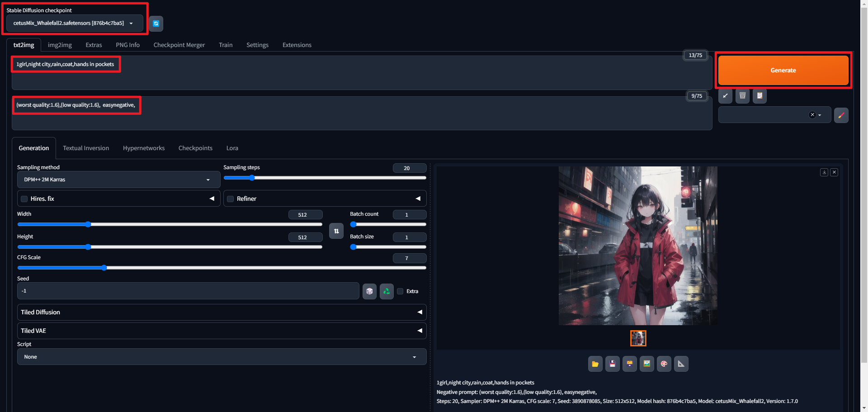Click the negative prompt text box

click(362, 113)
